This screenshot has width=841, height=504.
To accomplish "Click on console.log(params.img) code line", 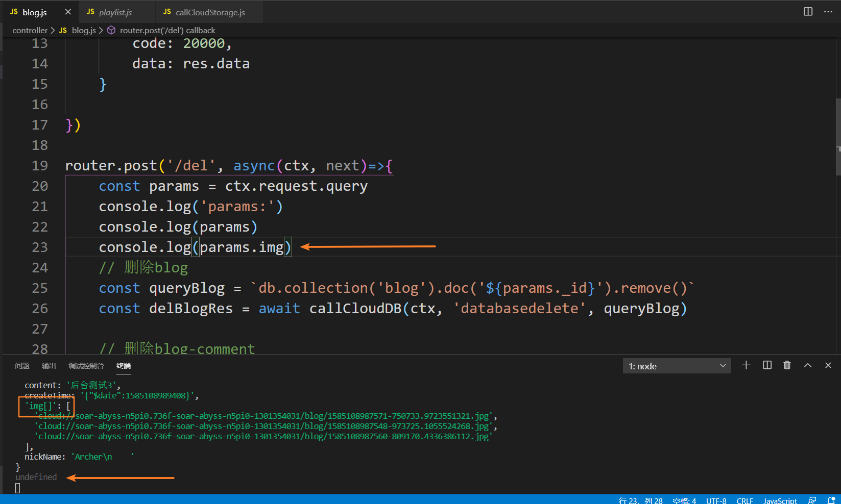I will pos(196,247).
